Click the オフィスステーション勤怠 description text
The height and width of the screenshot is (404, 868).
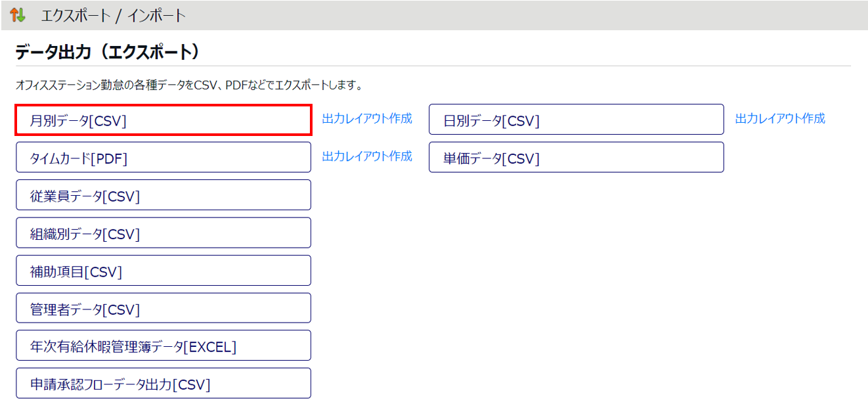[189, 85]
